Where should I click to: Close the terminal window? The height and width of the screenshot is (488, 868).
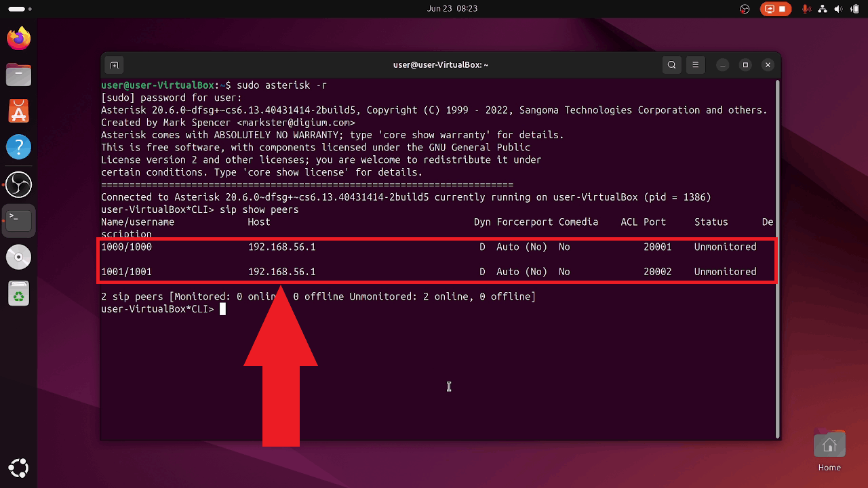[768, 65]
